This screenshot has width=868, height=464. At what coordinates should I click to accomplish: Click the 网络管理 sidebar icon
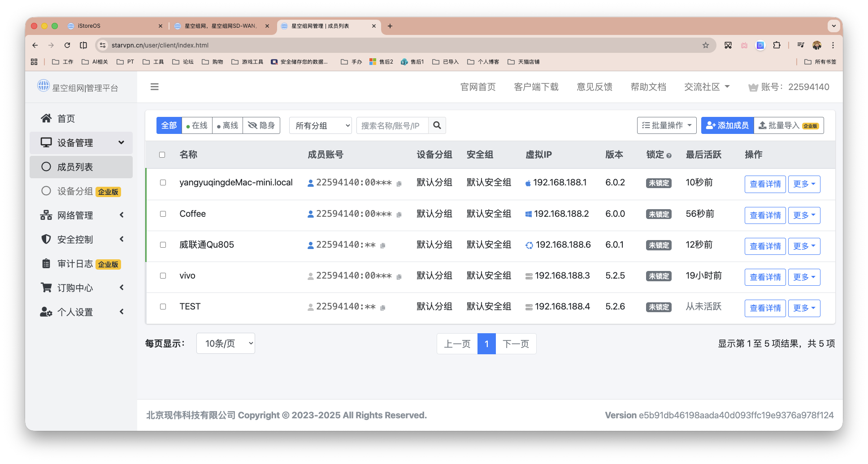click(46, 215)
